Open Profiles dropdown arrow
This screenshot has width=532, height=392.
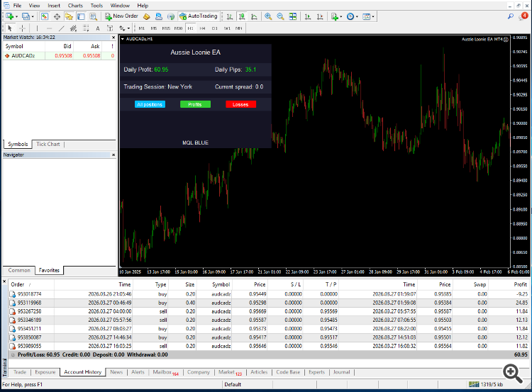33,16
